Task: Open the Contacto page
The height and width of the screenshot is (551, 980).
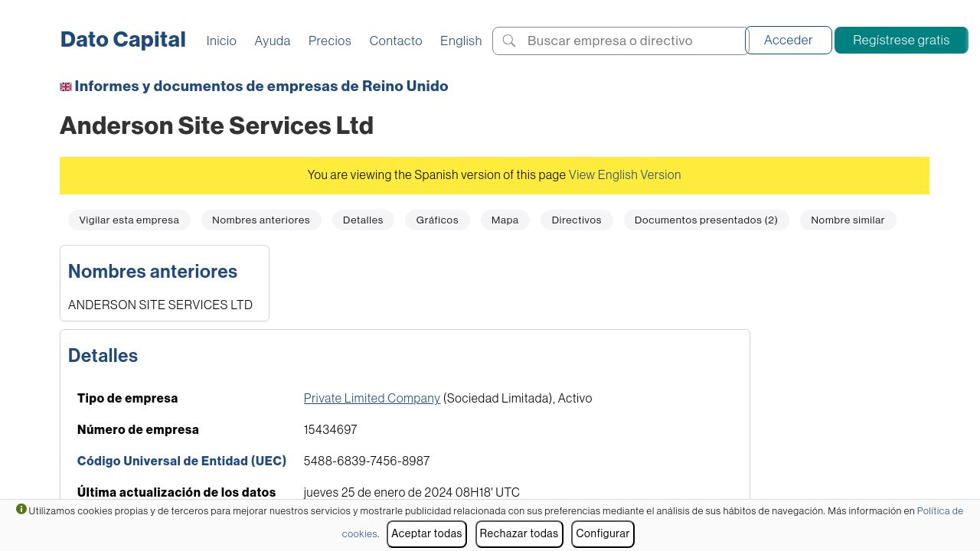Action: (396, 41)
